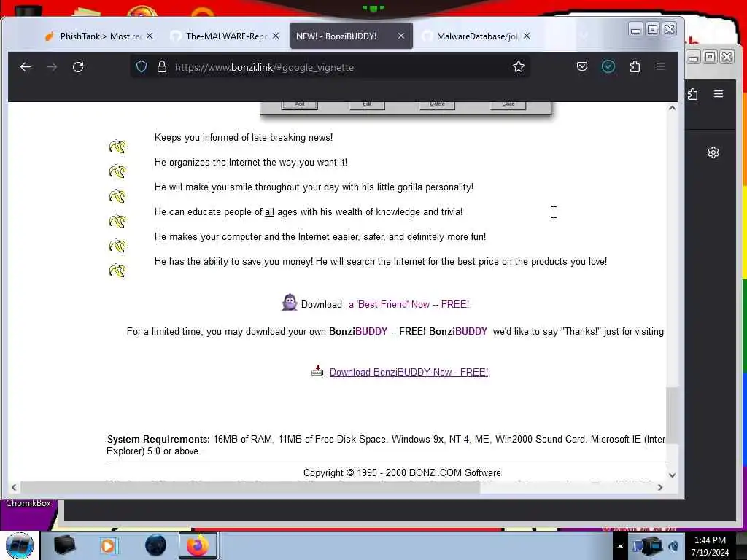
Task: Click the horizontal scrollbar thumb
Action: pyautogui.click(x=250, y=487)
